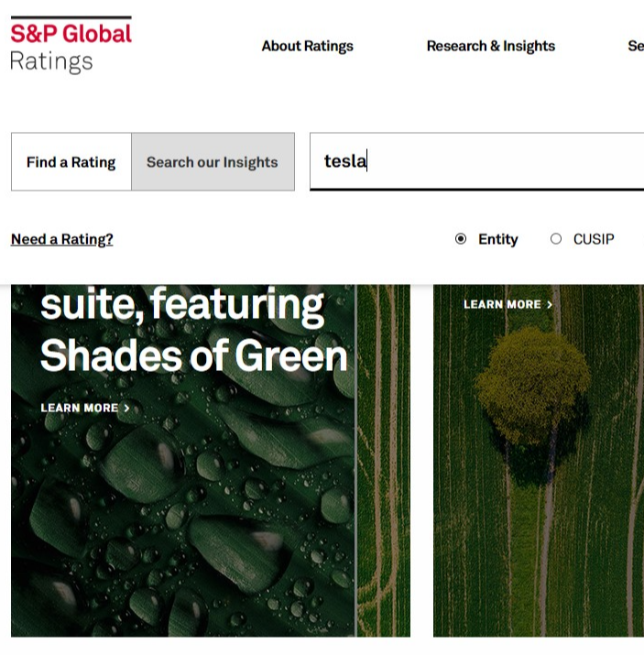The height and width of the screenshot is (655, 644).
Task: Click Learn More under Shades of Green
Action: 85,408
